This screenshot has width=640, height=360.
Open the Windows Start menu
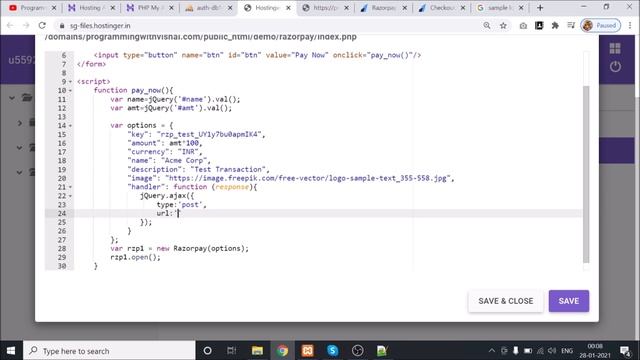coord(11,351)
